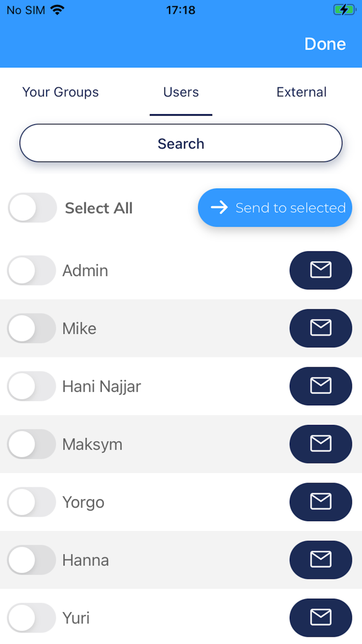Enable Yorgo's selection toggle

(x=32, y=502)
